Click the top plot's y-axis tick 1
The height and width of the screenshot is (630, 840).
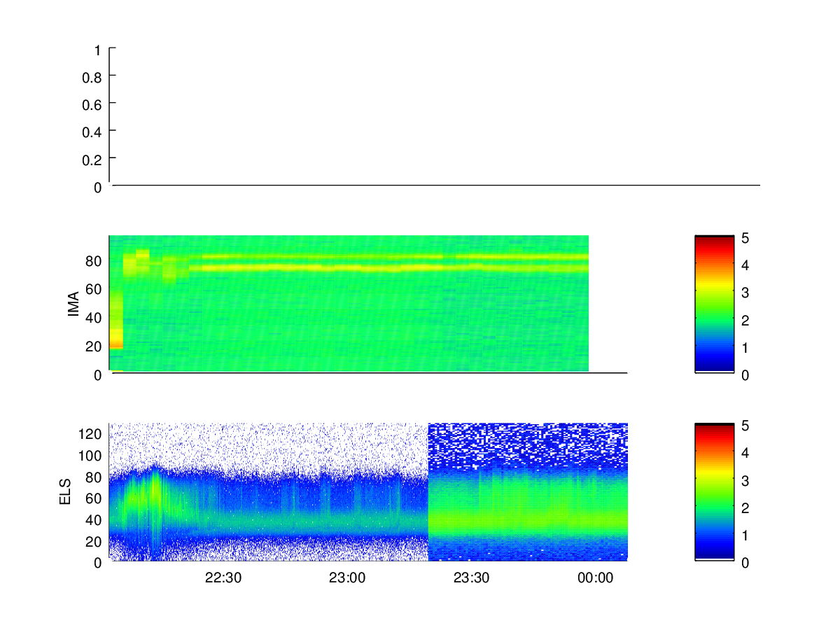click(98, 50)
